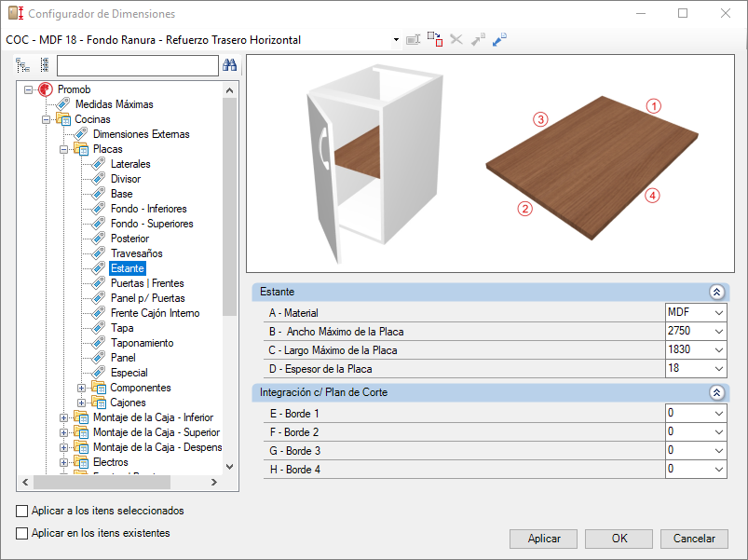748x560 pixels.
Task: Click the copy configuration icon with red square
Action: coord(435,39)
